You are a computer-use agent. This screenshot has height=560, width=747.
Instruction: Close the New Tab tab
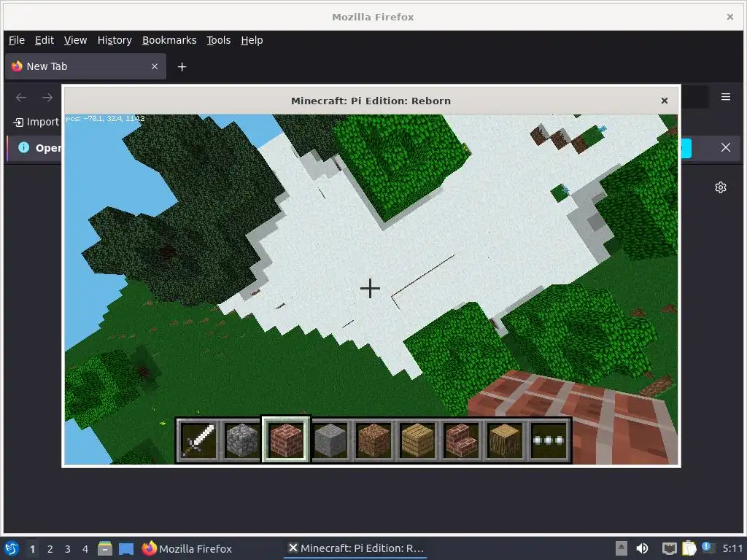coord(155,66)
